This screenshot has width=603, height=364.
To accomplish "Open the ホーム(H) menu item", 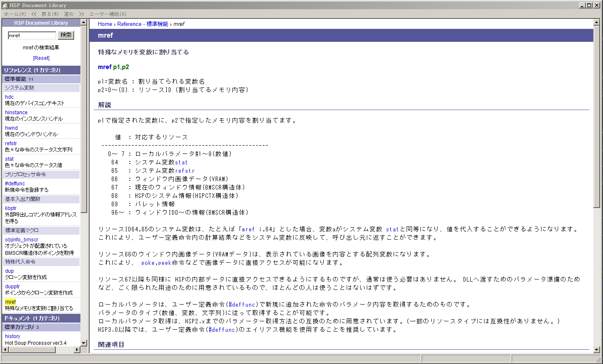I will (x=15, y=14).
